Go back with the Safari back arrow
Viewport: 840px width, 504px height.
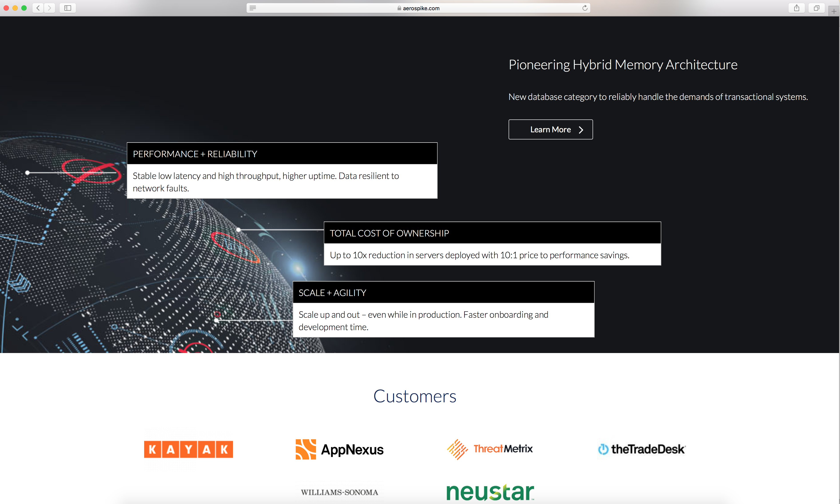coord(38,8)
